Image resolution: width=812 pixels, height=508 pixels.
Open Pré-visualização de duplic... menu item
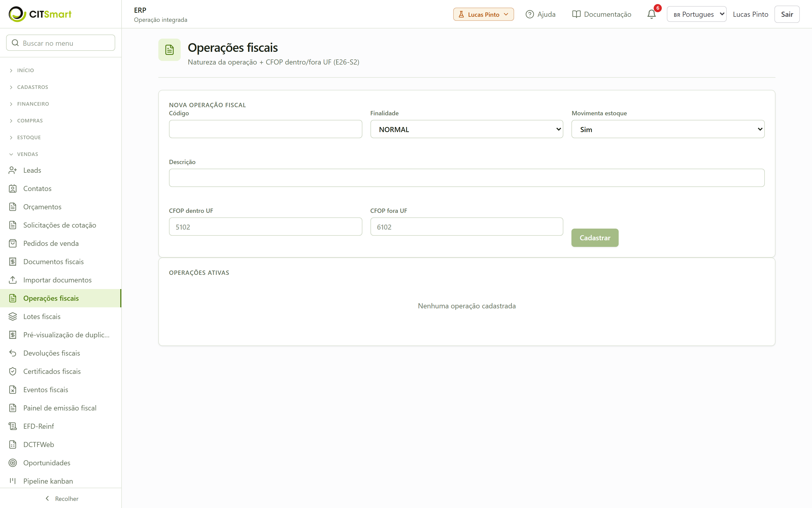(x=61, y=335)
